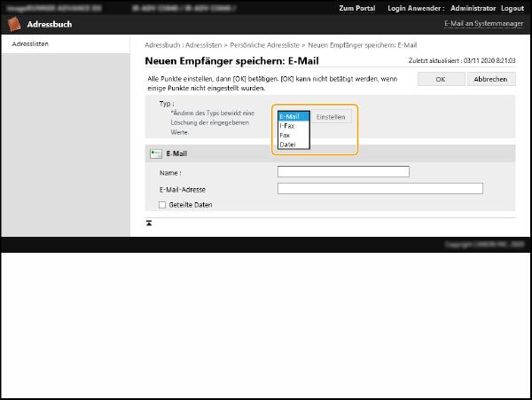Image resolution: width=532 pixels, height=400 pixels.
Task: Go to Zum Portal link
Action: click(357, 8)
